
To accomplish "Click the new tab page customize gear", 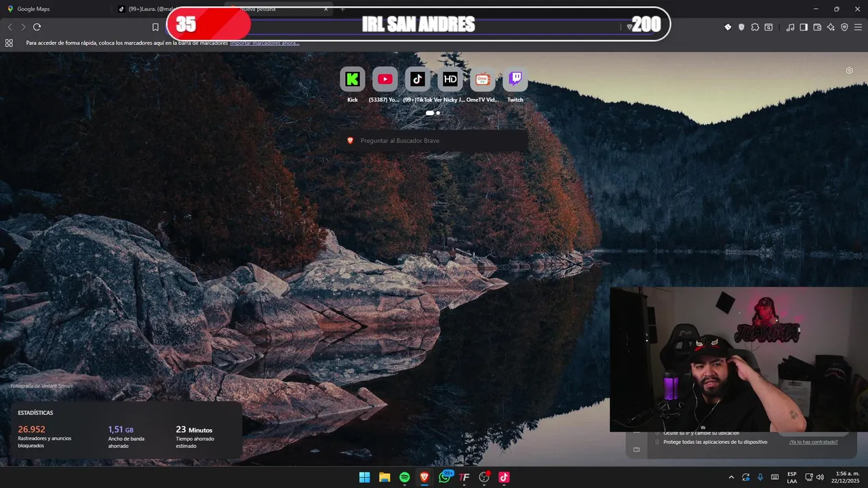I will 849,70.
